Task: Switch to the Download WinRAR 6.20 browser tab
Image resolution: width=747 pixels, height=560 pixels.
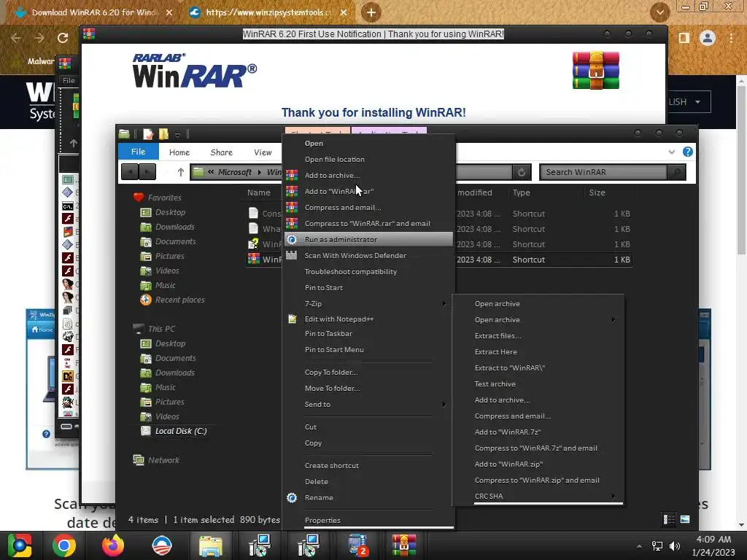Action: [x=93, y=12]
